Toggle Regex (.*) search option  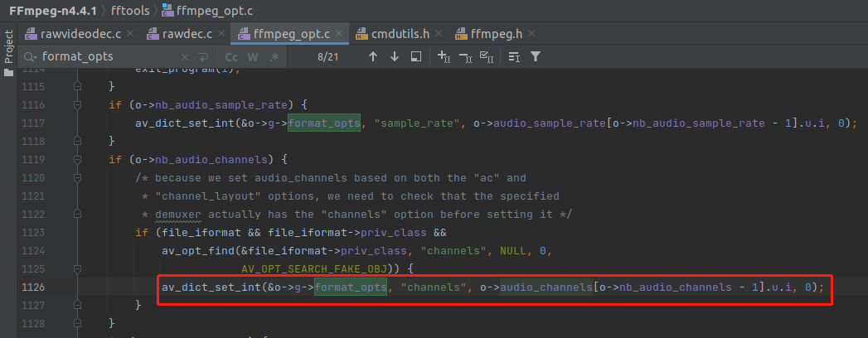(274, 57)
